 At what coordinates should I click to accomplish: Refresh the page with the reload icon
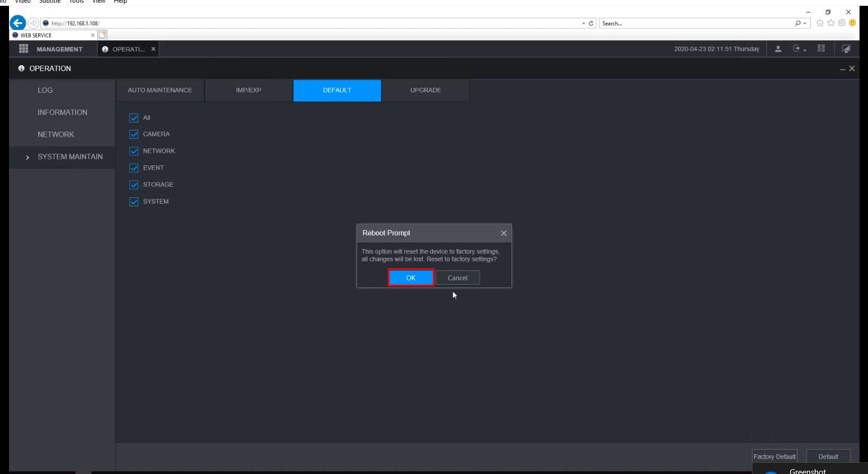[x=591, y=23]
